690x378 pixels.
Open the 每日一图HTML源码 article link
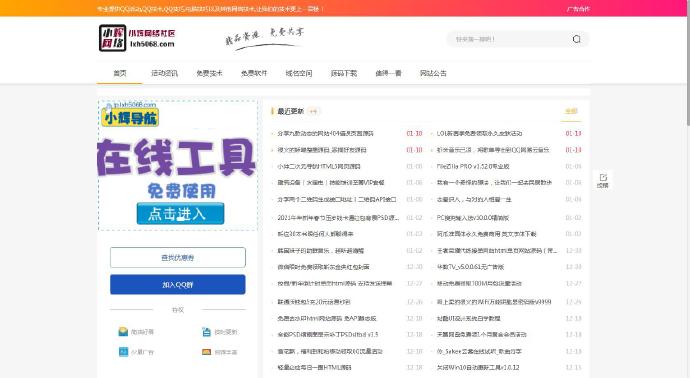tap(314, 367)
